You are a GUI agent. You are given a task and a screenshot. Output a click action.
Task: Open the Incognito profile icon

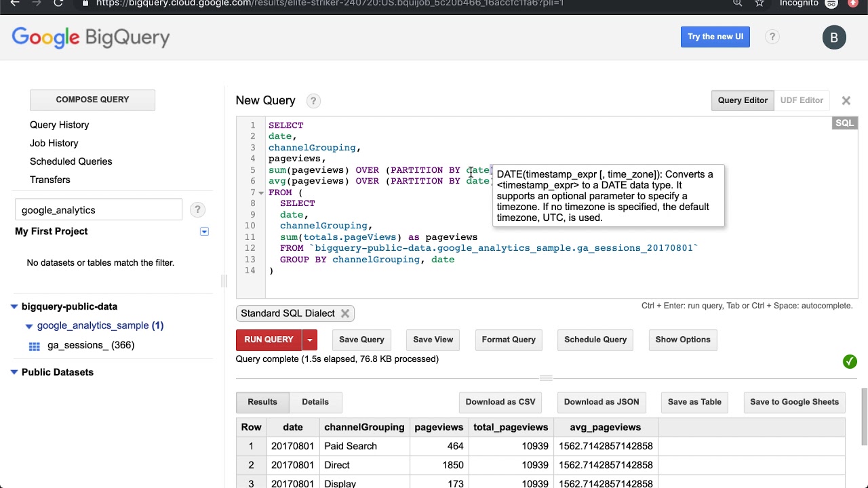pyautogui.click(x=831, y=3)
